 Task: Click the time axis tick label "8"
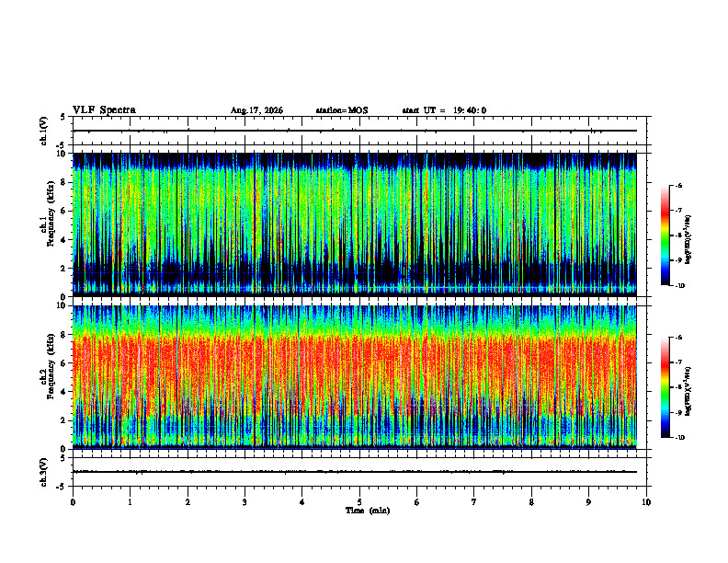pos(531,502)
